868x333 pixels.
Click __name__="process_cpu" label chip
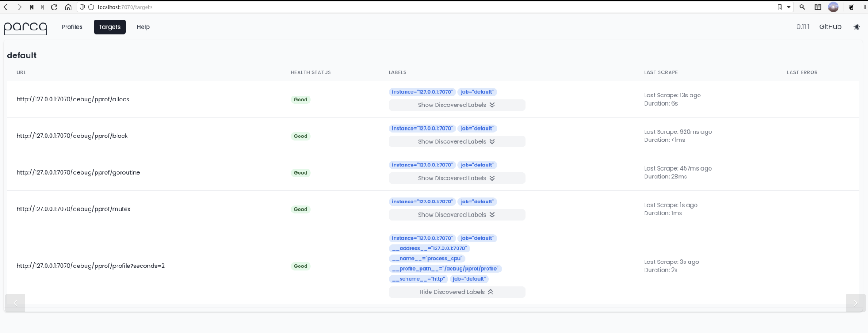click(x=427, y=258)
